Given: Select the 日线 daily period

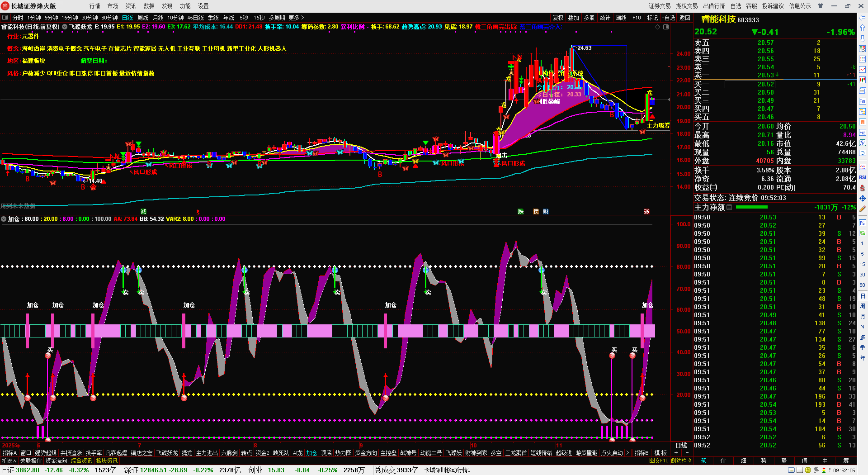Looking at the screenshot, I should pyautogui.click(x=127, y=18).
